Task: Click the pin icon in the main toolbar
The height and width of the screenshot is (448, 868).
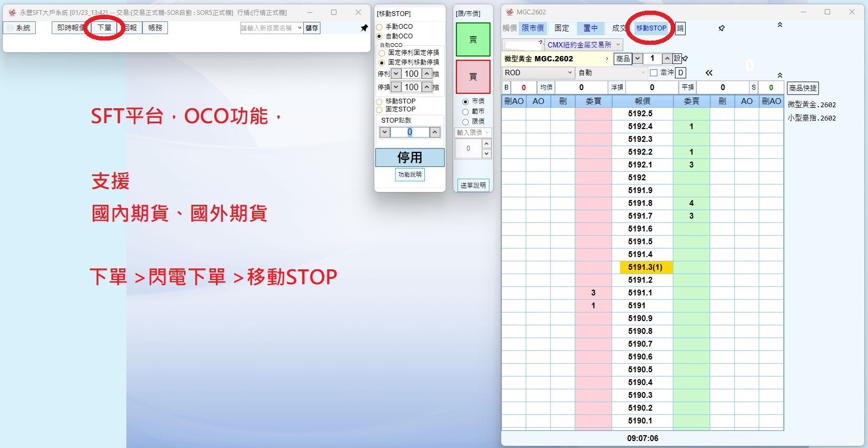Action: point(364,28)
